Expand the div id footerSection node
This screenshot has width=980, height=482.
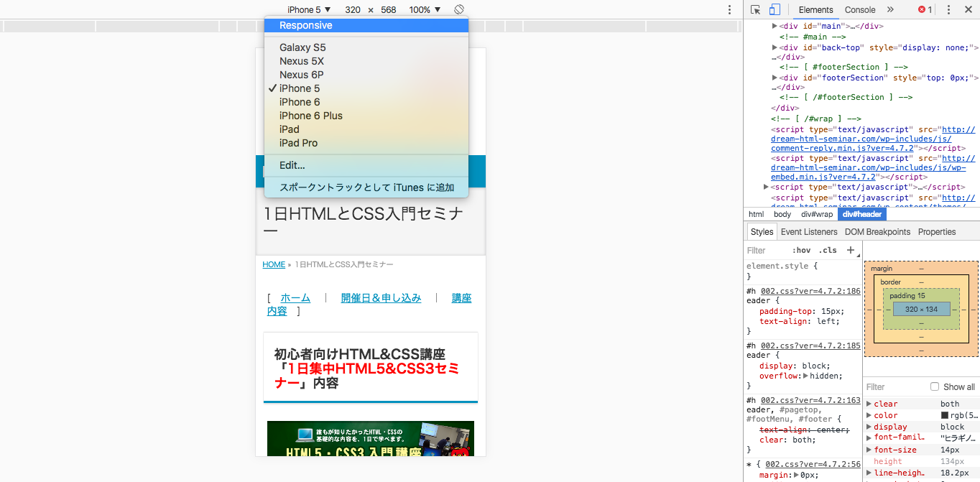pyautogui.click(x=775, y=78)
